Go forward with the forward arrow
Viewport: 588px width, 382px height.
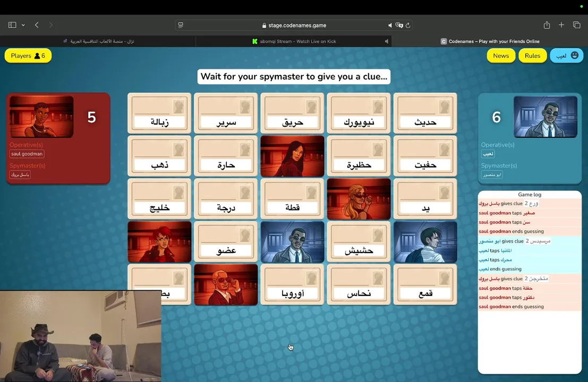[50, 25]
